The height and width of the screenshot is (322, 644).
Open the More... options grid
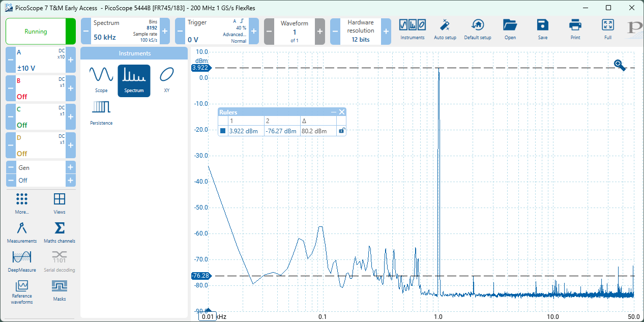22,203
